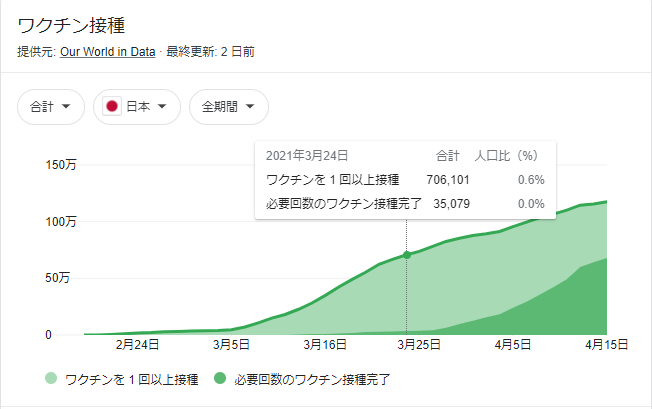This screenshot has width=652, height=409.
Task: Click the 3月5日 x-axis label
Action: (x=231, y=345)
